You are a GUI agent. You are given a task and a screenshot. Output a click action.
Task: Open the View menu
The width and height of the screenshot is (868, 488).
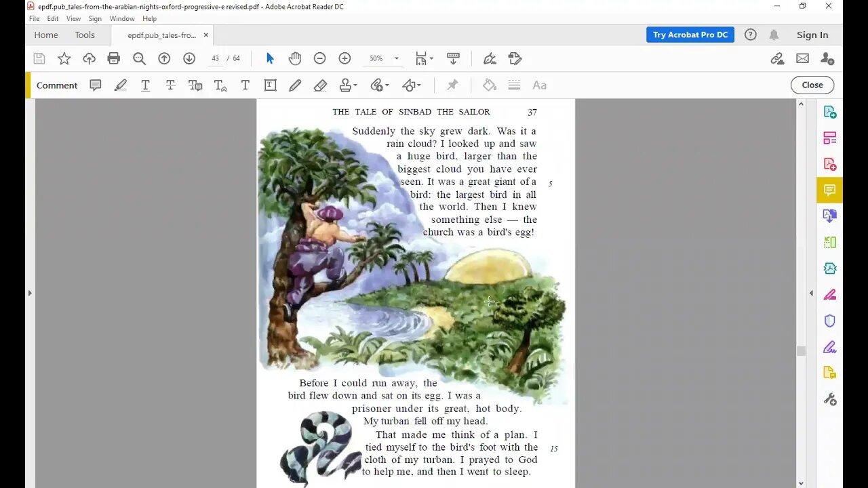point(73,19)
